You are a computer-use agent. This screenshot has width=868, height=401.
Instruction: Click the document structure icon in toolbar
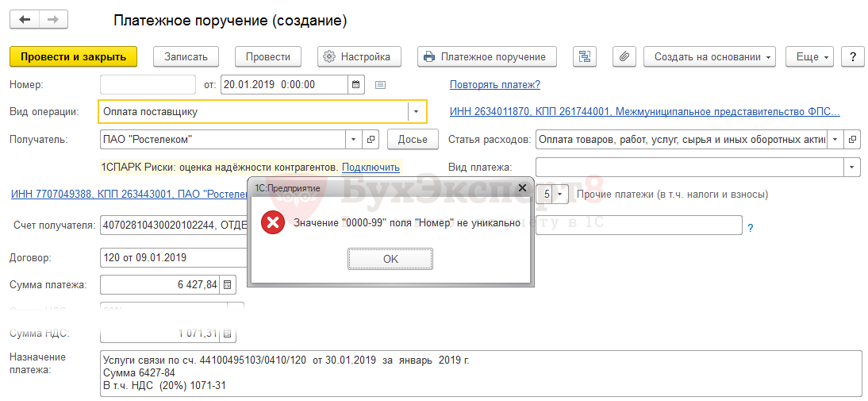coord(585,57)
